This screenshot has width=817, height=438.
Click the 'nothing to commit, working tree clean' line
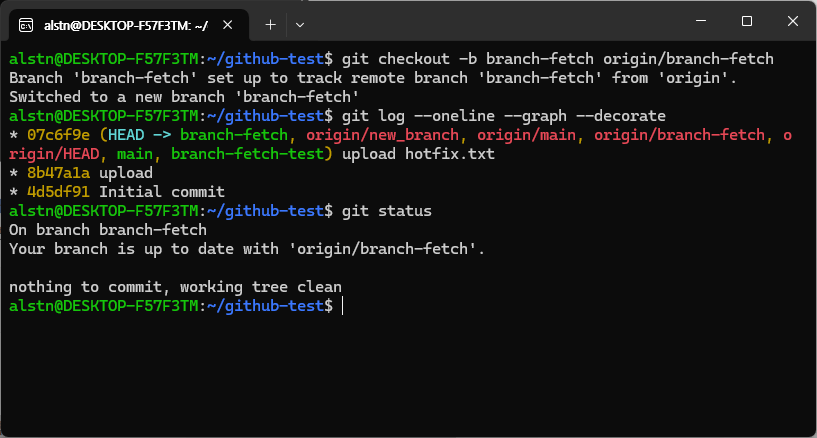coord(176,287)
